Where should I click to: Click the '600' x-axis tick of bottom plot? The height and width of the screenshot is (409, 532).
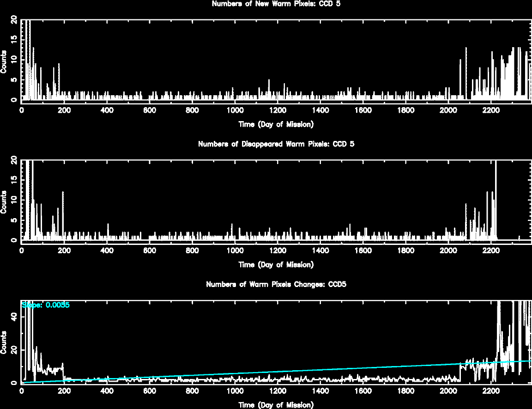pyautogui.click(x=150, y=391)
